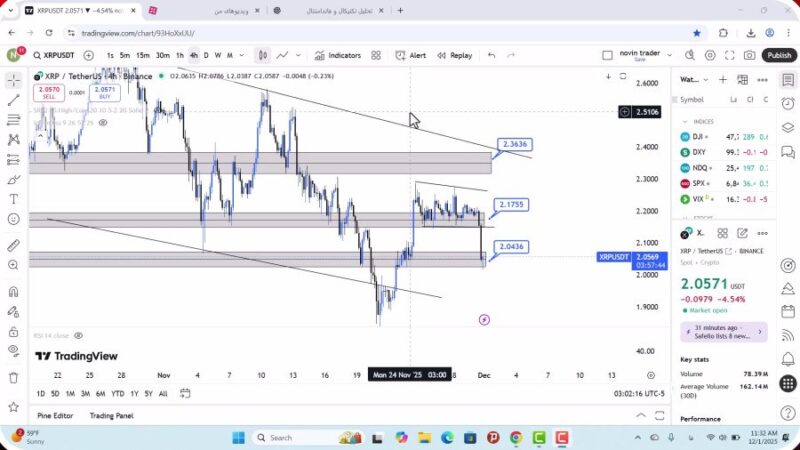
Task: Click the trash remove-drawings icon
Action: click(x=13, y=377)
